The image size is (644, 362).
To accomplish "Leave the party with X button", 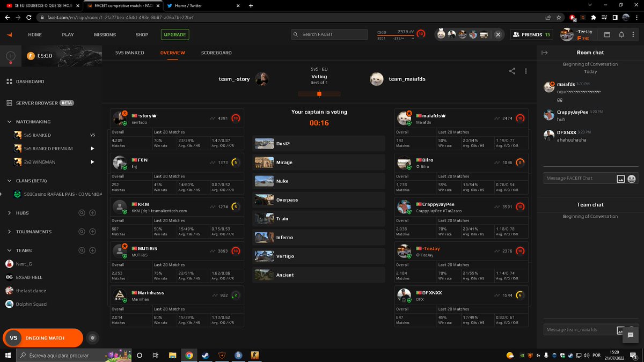I will [x=498, y=34].
